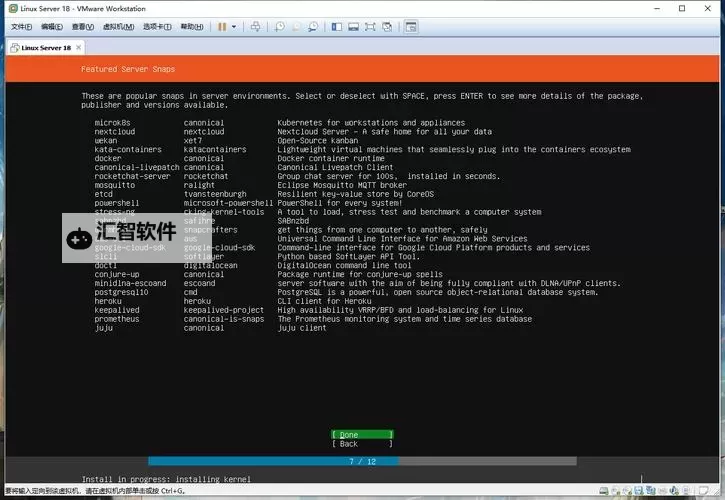Toggle the console view button
Image resolution: width=725 pixels, height=500 pixels.
click(x=411, y=27)
